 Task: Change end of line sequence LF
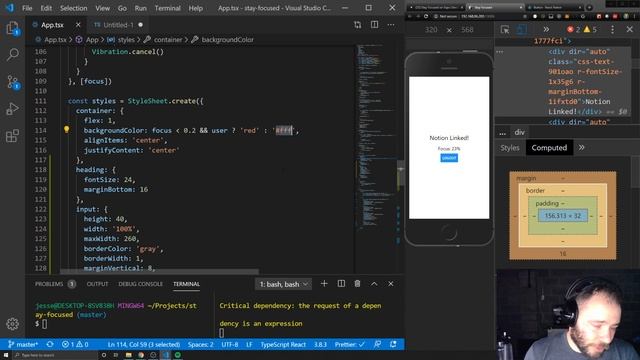click(249, 344)
